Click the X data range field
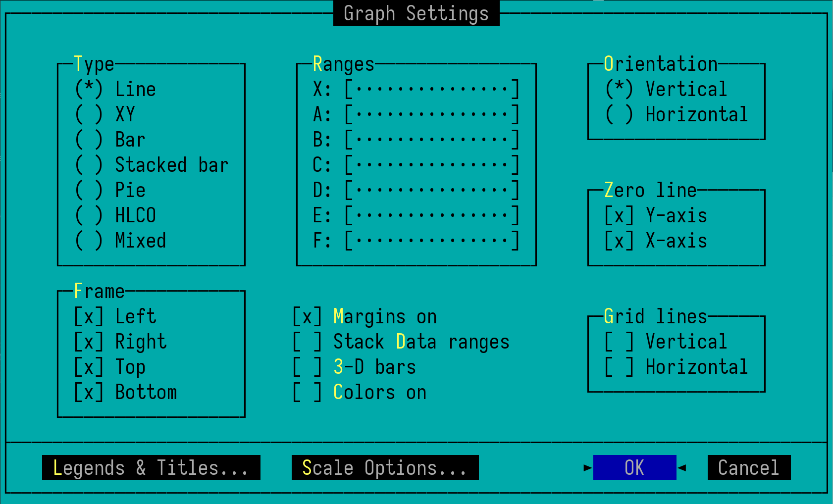Screen dimensions: 833x504 pyautogui.click(x=431, y=89)
